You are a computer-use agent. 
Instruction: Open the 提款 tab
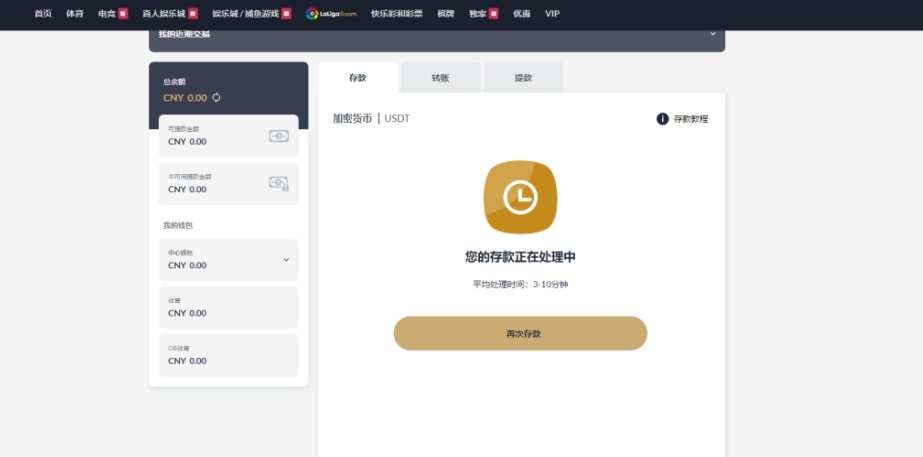click(523, 78)
